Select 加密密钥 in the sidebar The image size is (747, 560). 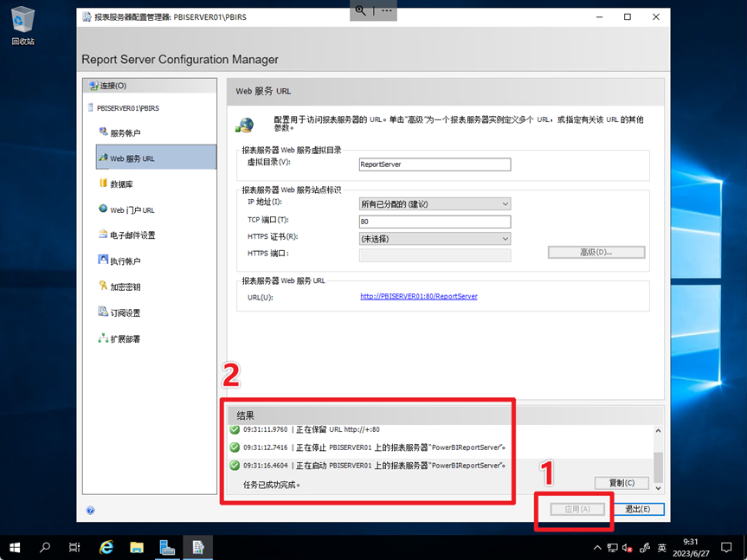click(x=125, y=287)
